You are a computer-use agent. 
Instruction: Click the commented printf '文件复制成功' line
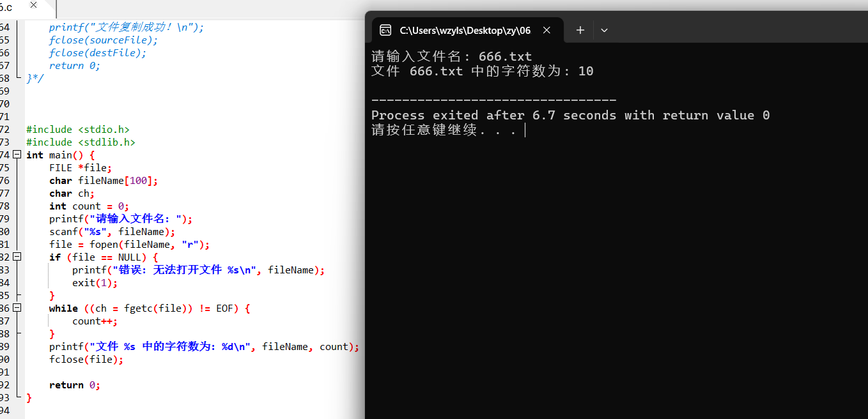pos(127,27)
